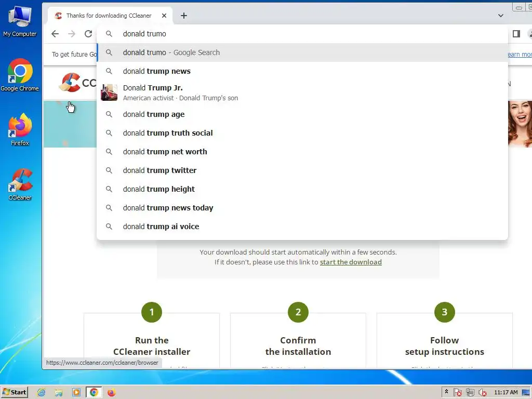The height and width of the screenshot is (399, 532).
Task: Click the 11:17 AM system clock
Action: point(506,392)
